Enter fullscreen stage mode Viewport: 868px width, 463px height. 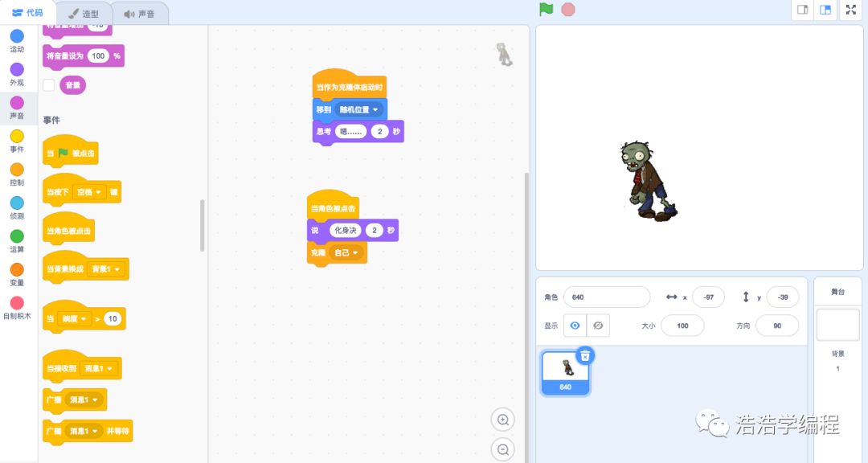851,10
